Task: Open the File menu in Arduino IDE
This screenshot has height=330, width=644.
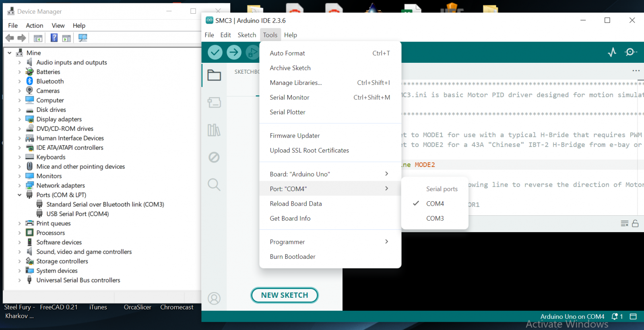Action: point(209,35)
